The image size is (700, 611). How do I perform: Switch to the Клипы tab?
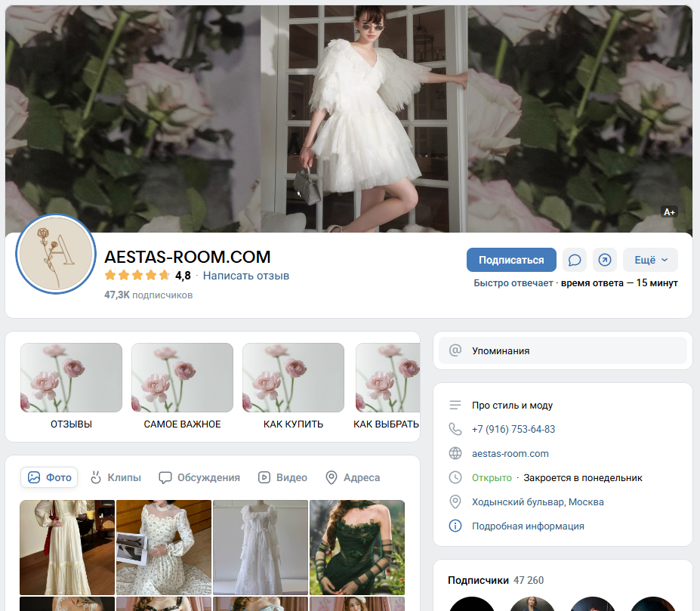116,477
